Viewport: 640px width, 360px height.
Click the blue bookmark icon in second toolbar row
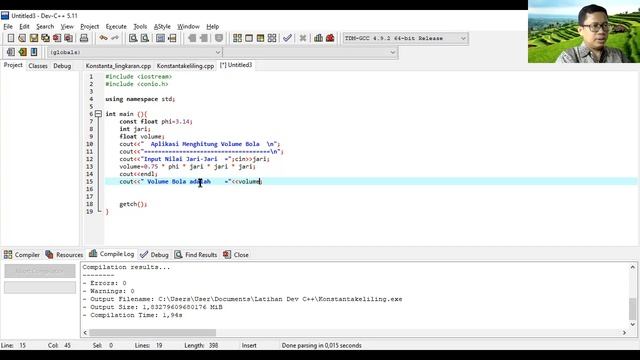34,52
